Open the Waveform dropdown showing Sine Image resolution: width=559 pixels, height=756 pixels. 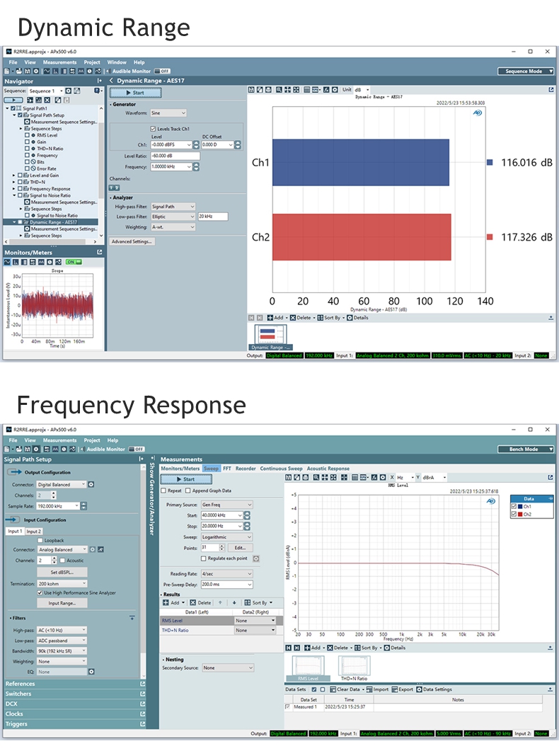[168, 113]
